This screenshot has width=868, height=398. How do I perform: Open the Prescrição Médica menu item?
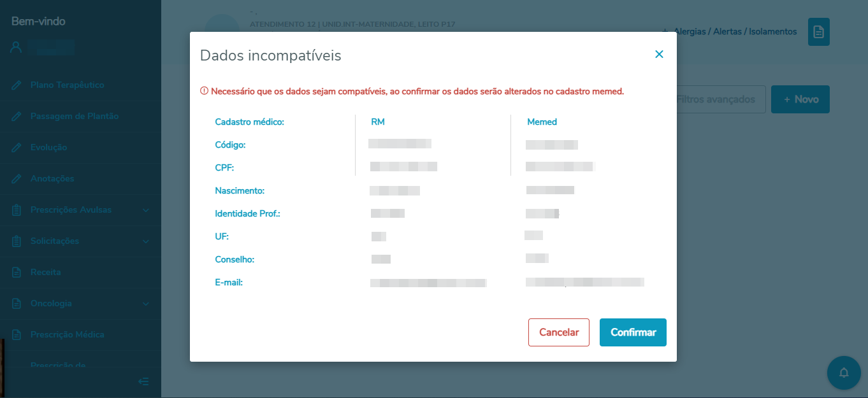pos(67,335)
